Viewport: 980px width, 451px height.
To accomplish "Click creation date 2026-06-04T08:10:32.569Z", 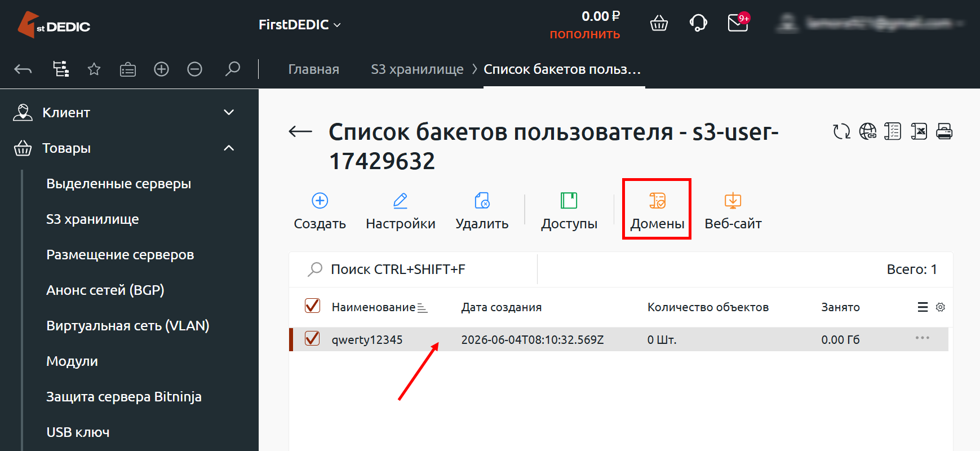I will tap(533, 340).
